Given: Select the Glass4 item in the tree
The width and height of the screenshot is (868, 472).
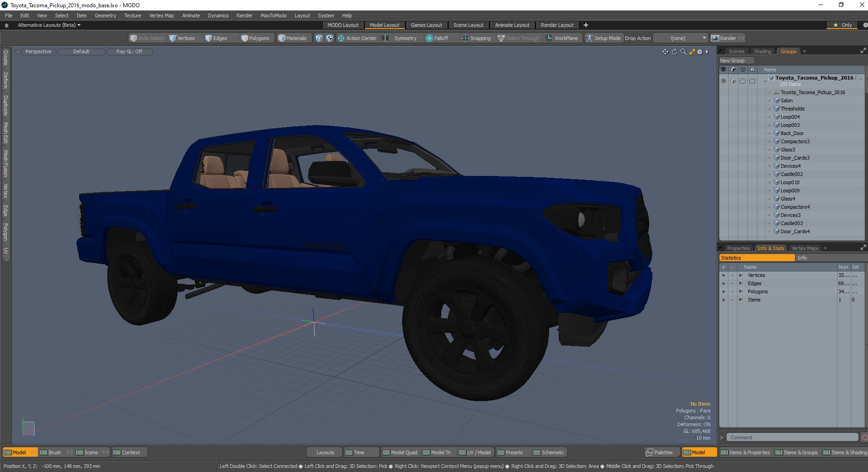Looking at the screenshot, I should pyautogui.click(x=787, y=199).
